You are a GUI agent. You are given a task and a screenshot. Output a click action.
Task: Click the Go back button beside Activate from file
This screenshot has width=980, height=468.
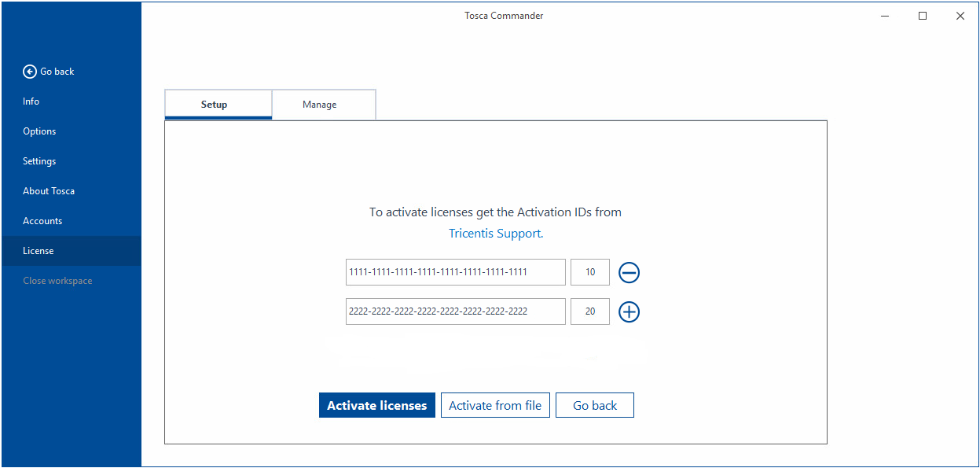[594, 406]
